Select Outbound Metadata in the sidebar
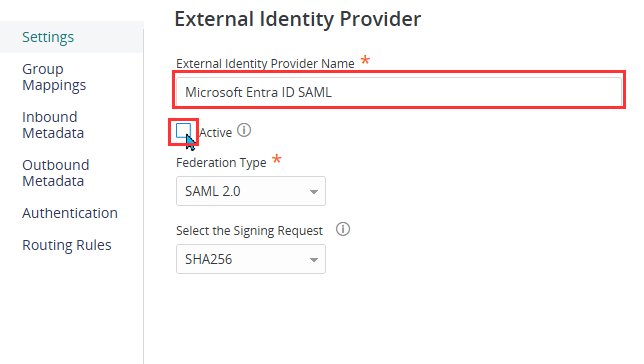 pos(56,173)
